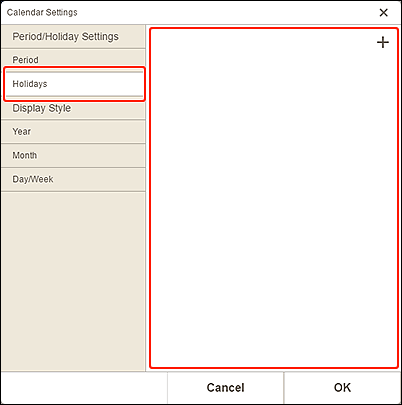Viewport: 402px width, 405px height.
Task: Open the Period settings item
Action: pos(73,59)
